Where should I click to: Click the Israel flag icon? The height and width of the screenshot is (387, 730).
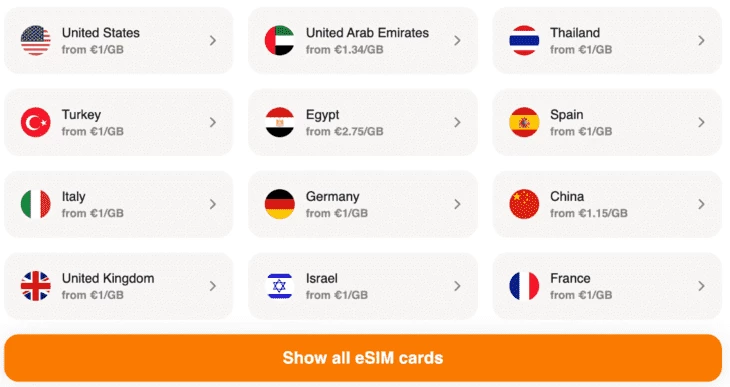click(280, 286)
